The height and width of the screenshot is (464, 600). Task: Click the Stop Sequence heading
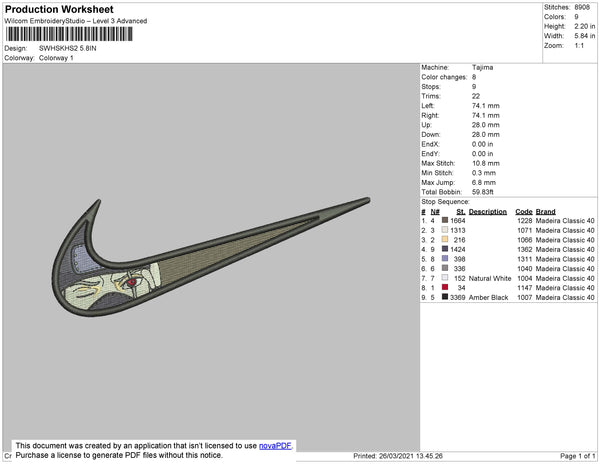tap(445, 202)
